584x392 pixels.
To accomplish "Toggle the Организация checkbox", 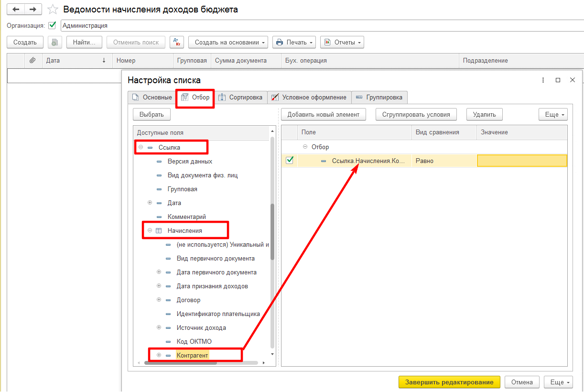I will [52, 25].
